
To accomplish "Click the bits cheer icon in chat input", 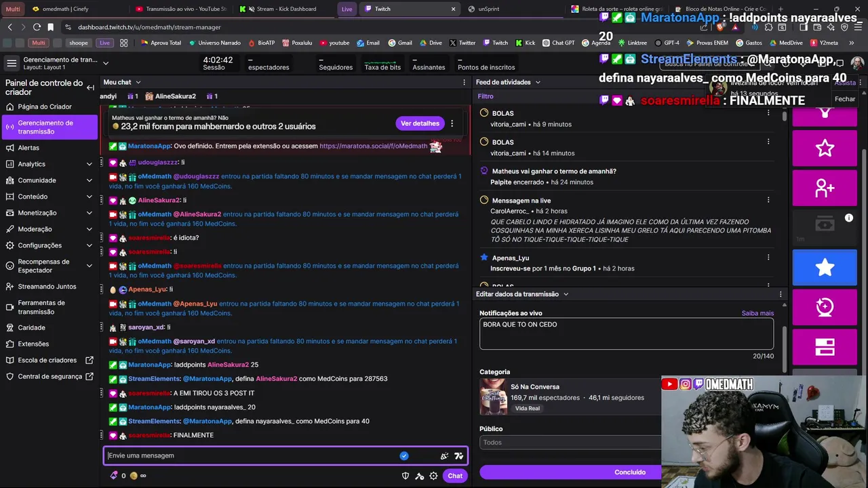I will [x=444, y=456].
